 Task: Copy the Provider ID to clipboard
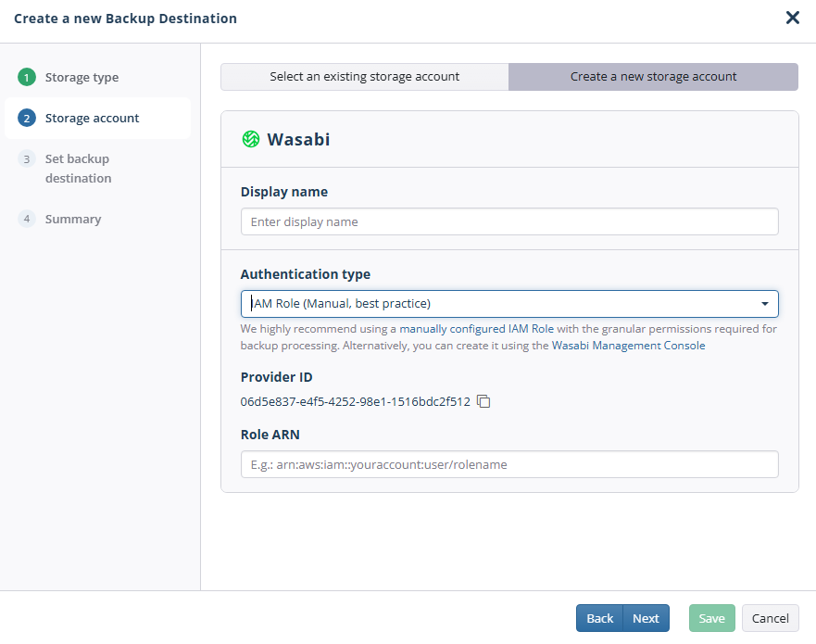pyautogui.click(x=483, y=401)
